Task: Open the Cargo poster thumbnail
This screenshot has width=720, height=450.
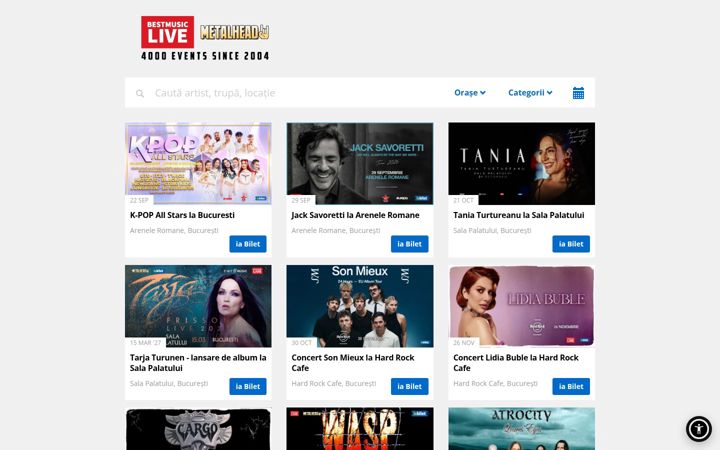Action: (x=198, y=429)
